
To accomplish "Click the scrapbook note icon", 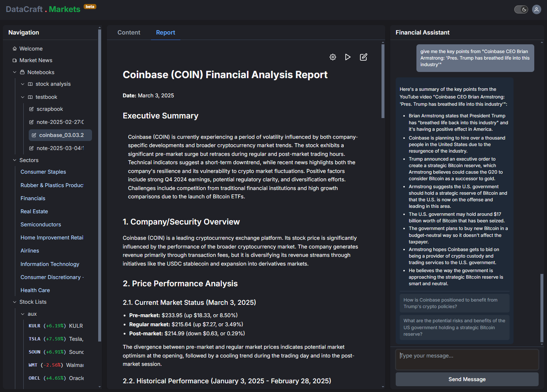I will 31,109.
